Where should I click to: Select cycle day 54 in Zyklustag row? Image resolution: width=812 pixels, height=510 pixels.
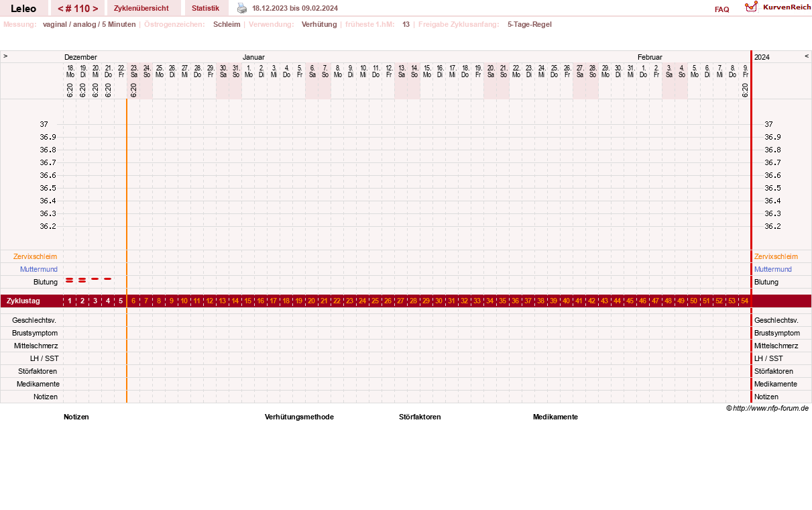click(x=744, y=301)
